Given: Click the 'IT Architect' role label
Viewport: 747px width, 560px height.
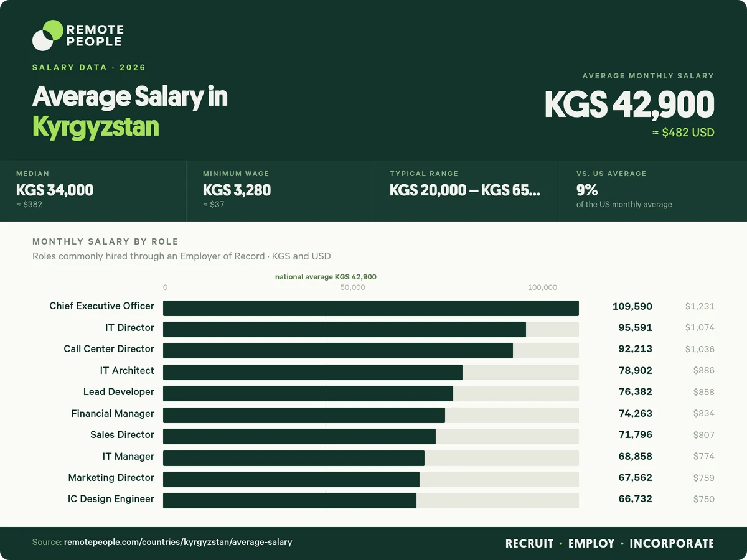Looking at the screenshot, I should tap(127, 370).
